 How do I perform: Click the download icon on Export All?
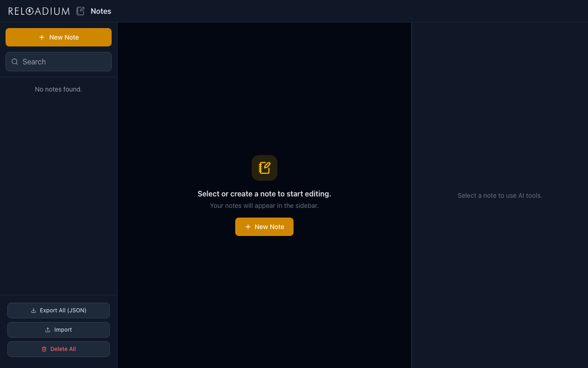[34, 310]
